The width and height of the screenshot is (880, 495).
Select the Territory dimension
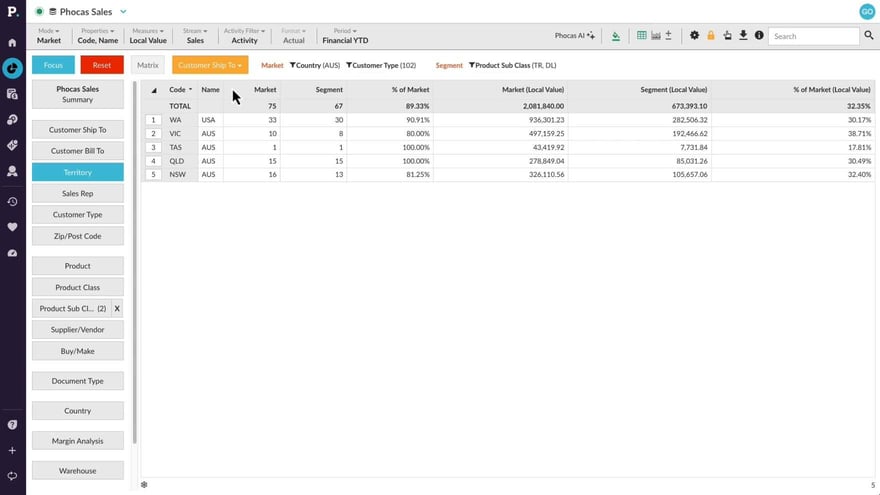click(x=77, y=172)
